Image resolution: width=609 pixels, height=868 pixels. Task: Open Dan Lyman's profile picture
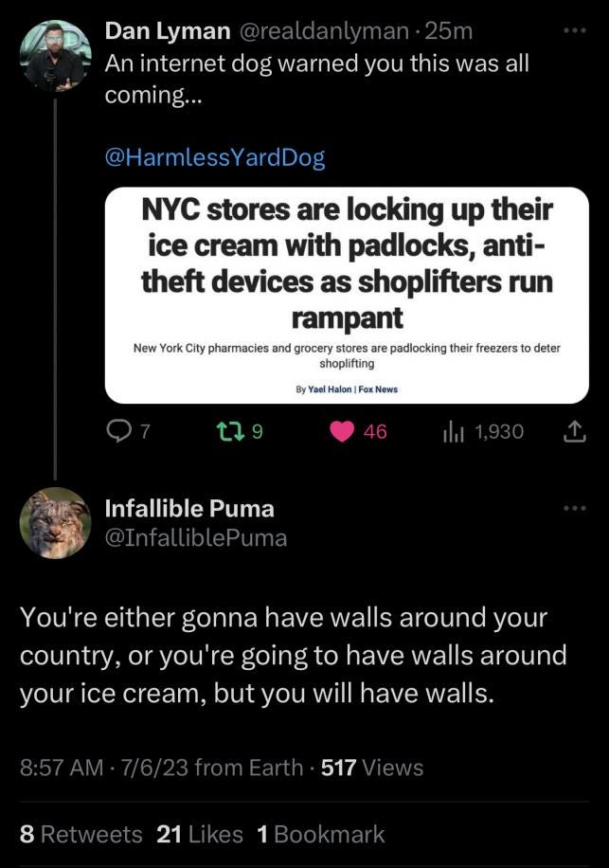(x=55, y=56)
